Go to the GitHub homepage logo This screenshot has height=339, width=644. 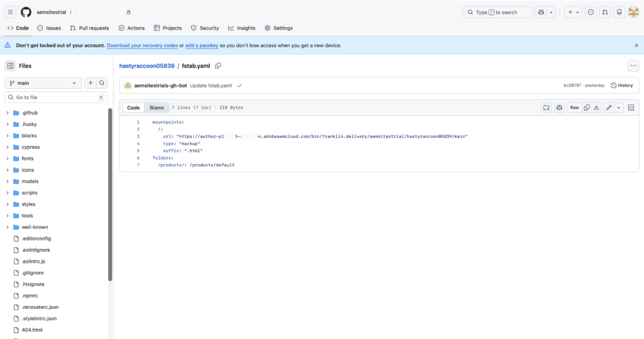click(x=26, y=13)
